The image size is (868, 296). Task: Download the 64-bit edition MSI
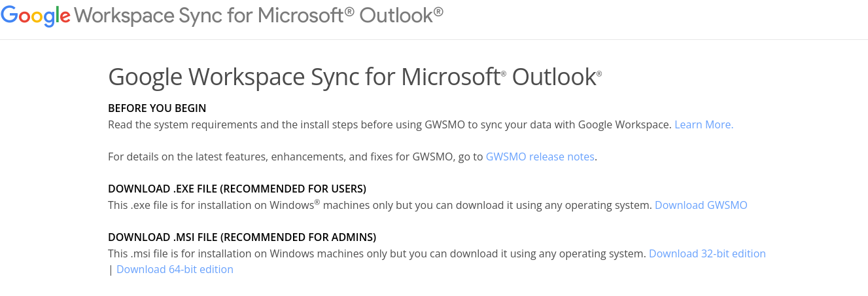175,269
